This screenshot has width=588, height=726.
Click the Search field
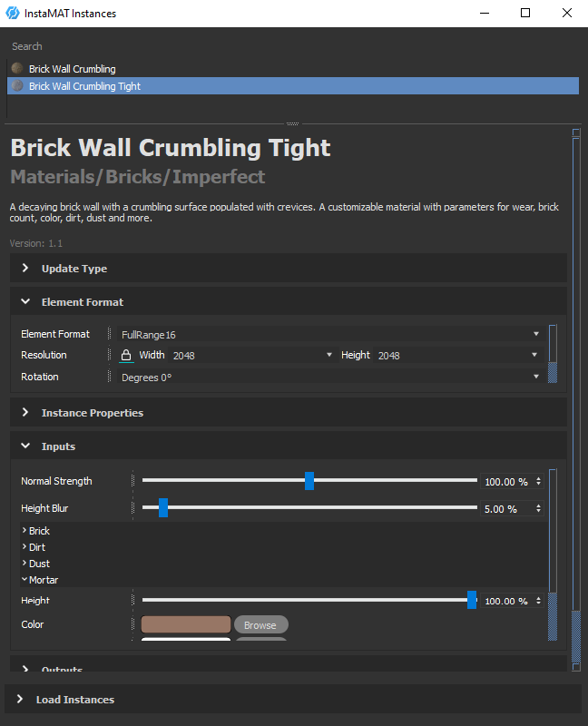pyautogui.click(x=292, y=46)
